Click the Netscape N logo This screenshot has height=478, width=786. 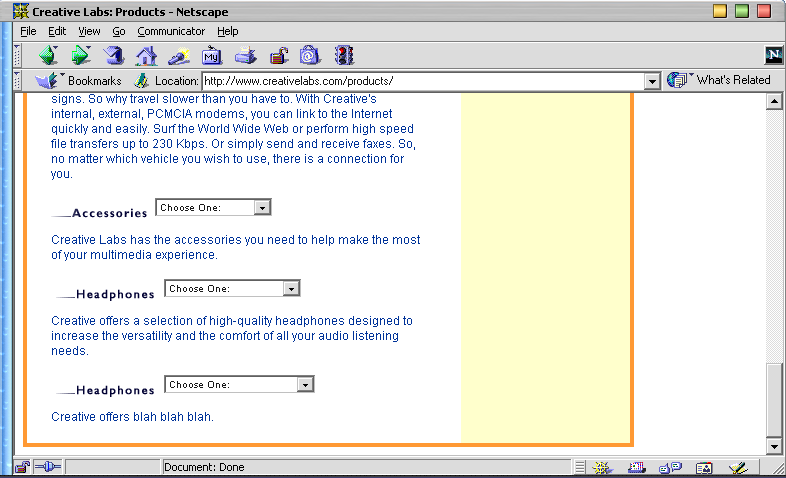point(773,55)
